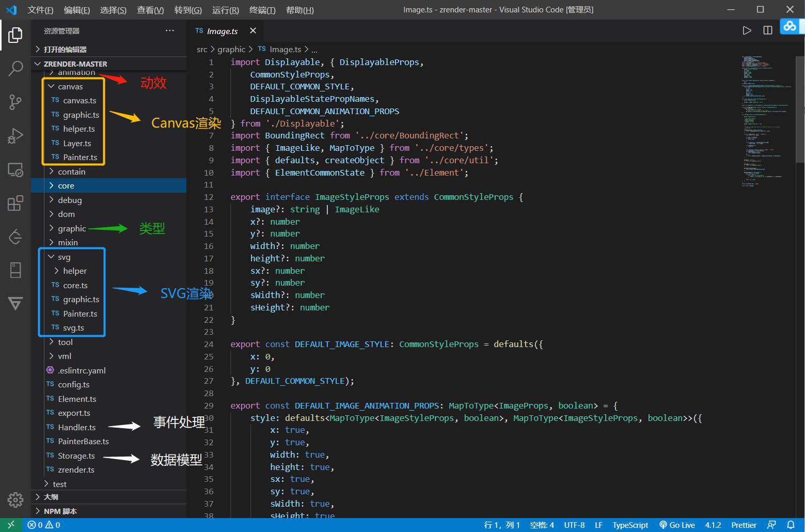Open the 编辑(E) menu
The image size is (805, 532).
[77, 10]
